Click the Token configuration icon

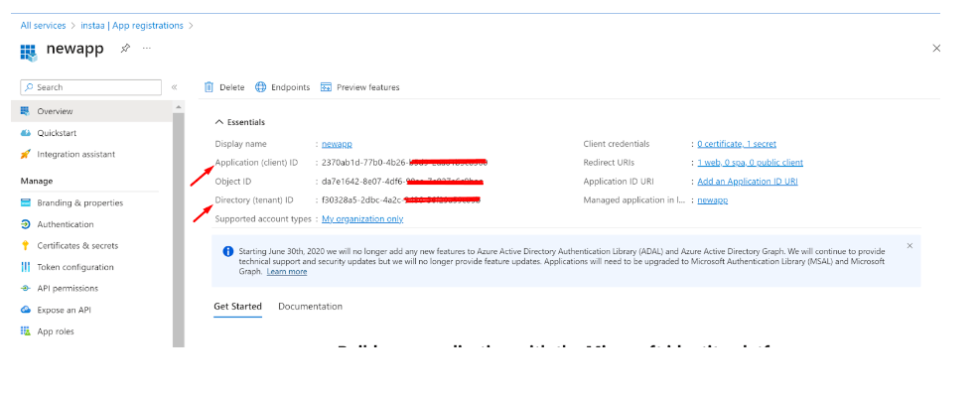tap(26, 267)
